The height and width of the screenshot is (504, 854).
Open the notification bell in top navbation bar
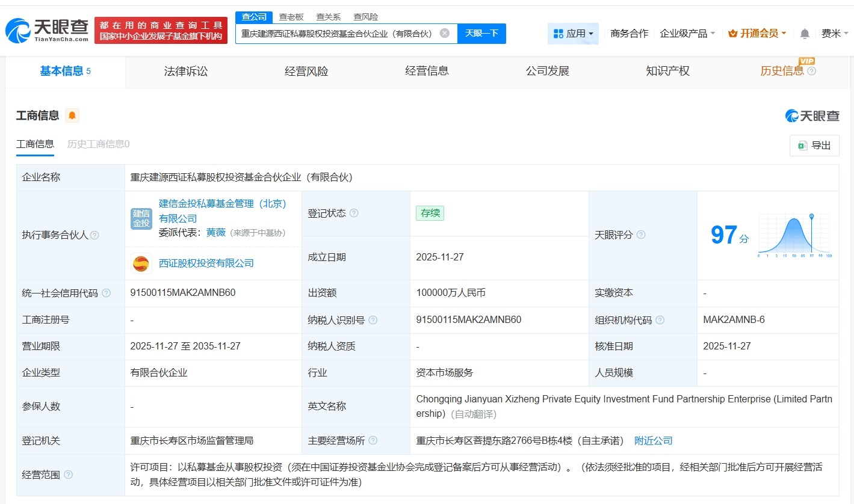click(804, 34)
